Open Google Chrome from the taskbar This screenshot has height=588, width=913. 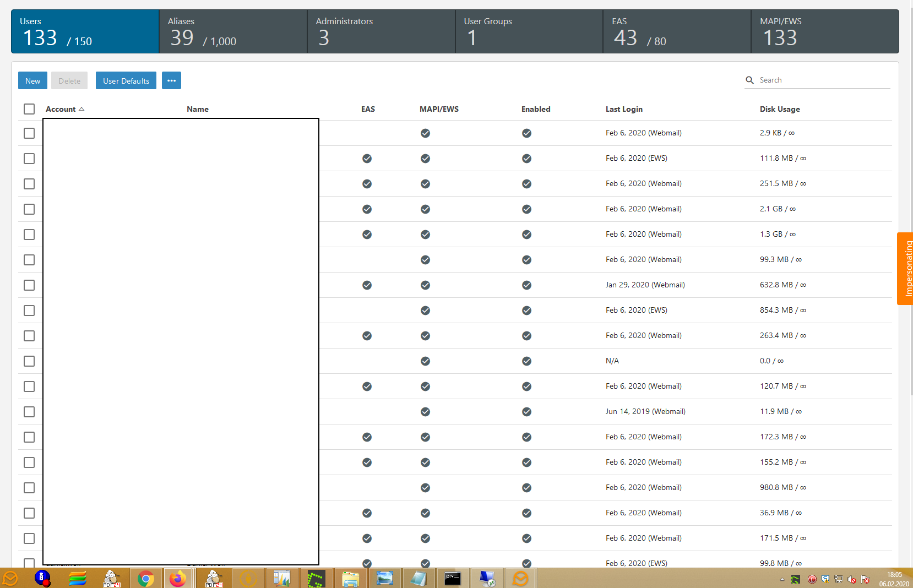[145, 579]
